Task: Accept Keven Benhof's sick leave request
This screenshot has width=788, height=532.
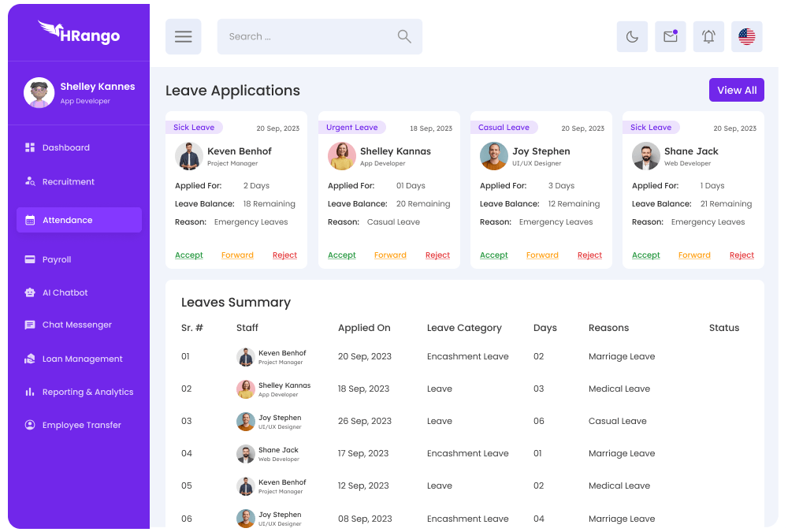Action: tap(189, 255)
